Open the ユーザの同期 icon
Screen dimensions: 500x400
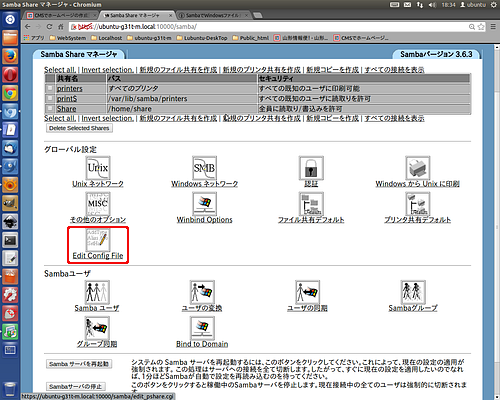click(307, 292)
